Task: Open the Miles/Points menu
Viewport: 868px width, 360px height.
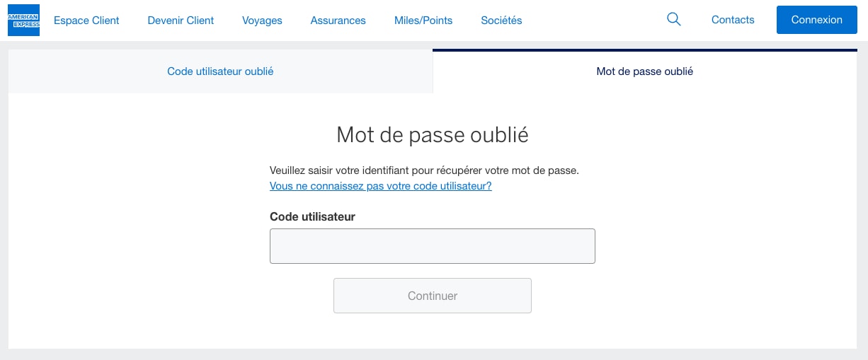Action: (x=423, y=21)
